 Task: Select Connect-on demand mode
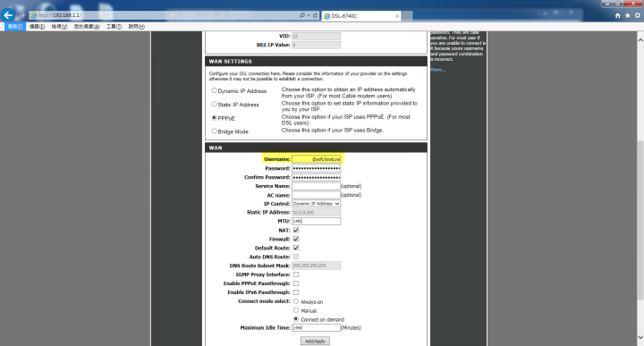pos(296,319)
